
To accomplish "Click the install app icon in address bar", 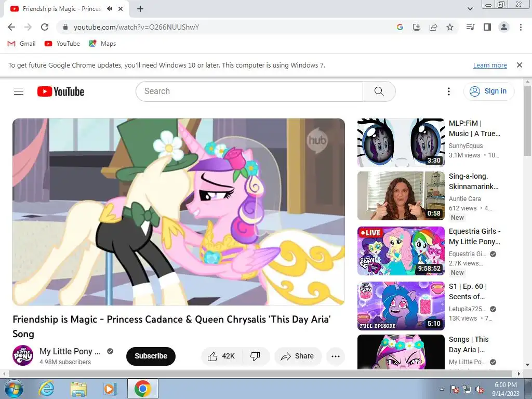I will click(417, 27).
